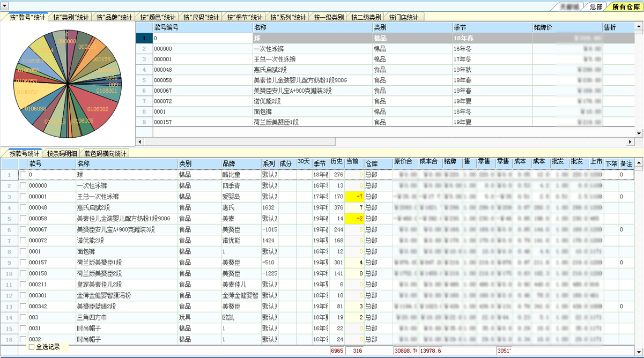This screenshot has width=644, height=358.
Task: Check the checkbox next to 面包裤
Action: pyautogui.click(x=23, y=251)
